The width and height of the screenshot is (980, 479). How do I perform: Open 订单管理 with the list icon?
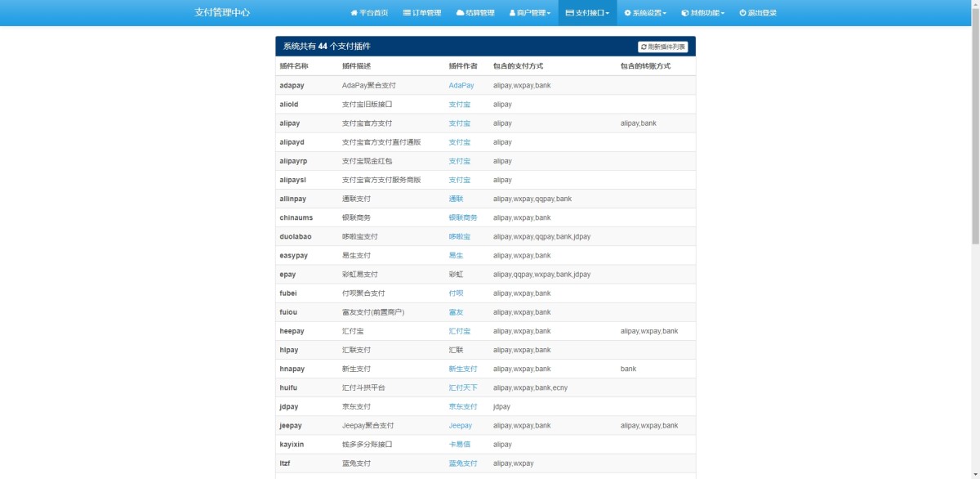422,13
